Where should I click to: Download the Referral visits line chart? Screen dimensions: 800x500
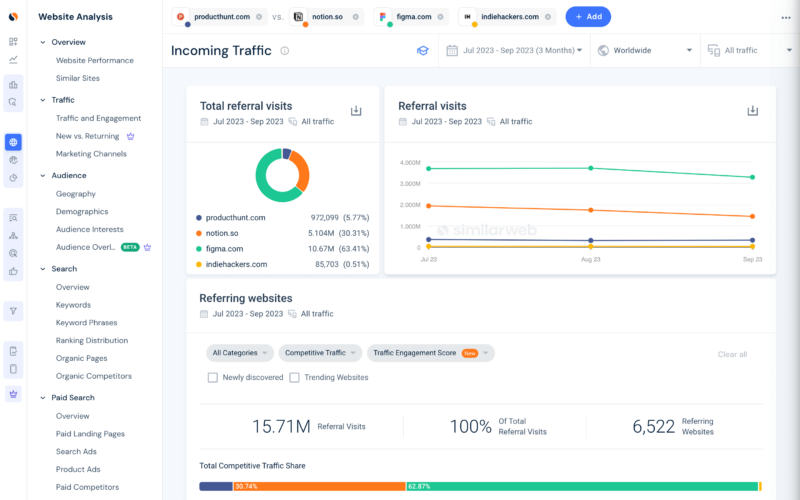(x=753, y=111)
